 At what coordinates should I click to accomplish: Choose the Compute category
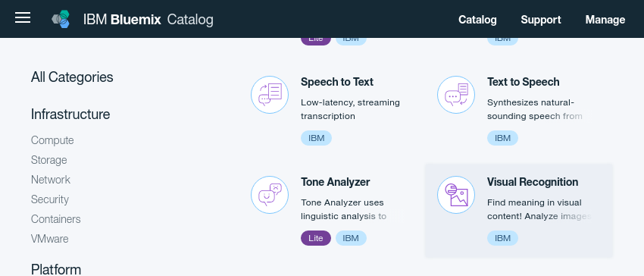(x=52, y=140)
